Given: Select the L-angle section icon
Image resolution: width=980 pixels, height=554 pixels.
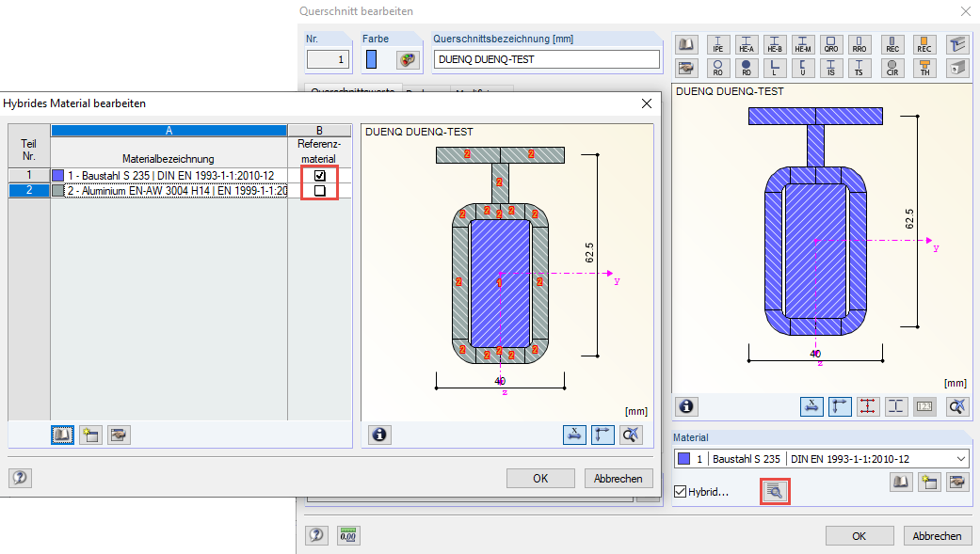Looking at the screenshot, I should [x=774, y=67].
